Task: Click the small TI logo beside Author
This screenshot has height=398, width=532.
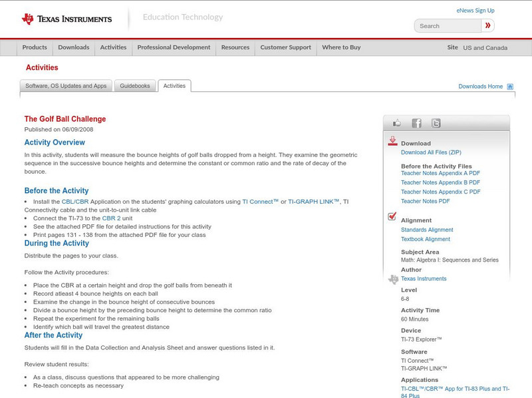Action: (x=393, y=279)
